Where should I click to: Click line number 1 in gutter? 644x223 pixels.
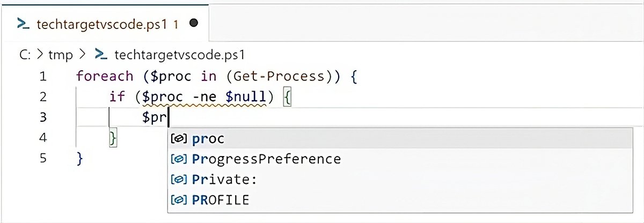pos(43,77)
